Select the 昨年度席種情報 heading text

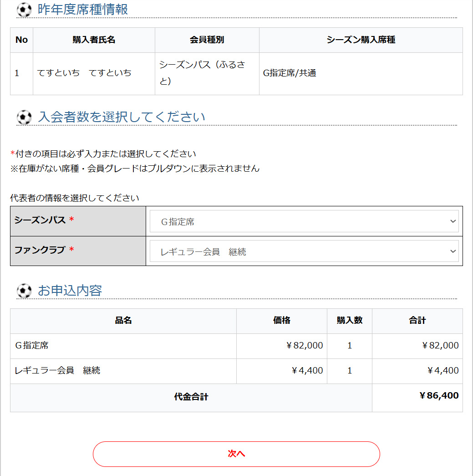(x=82, y=10)
